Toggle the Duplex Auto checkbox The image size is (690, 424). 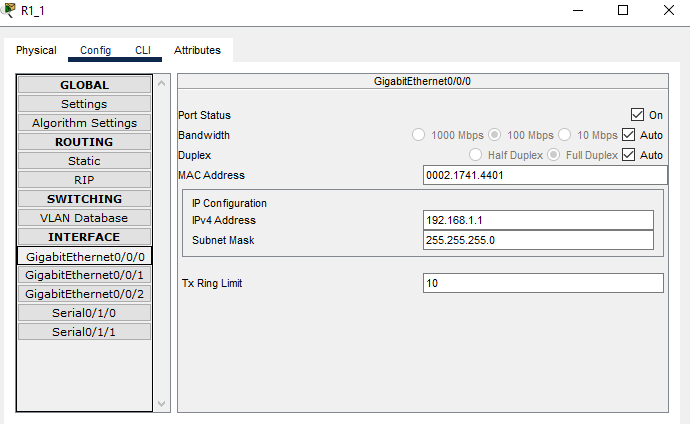click(x=629, y=155)
